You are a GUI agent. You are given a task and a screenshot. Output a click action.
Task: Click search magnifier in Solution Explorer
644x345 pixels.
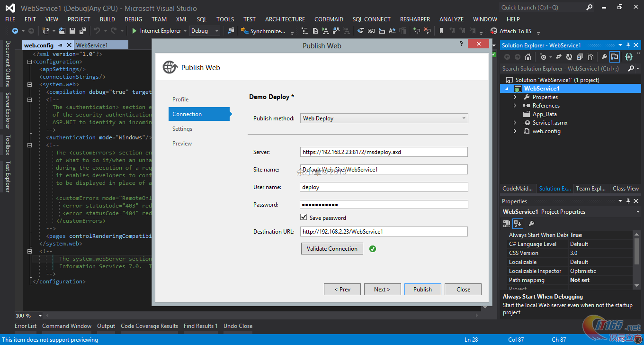631,69
